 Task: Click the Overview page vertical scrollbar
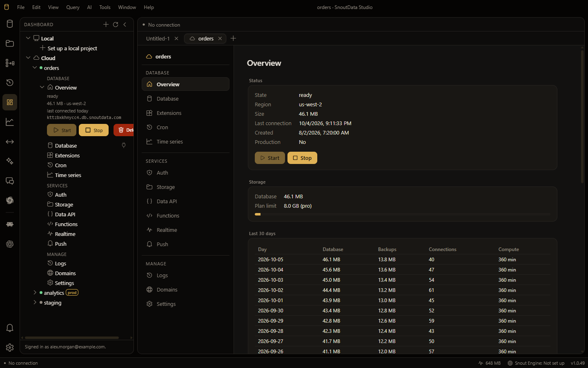point(582,117)
